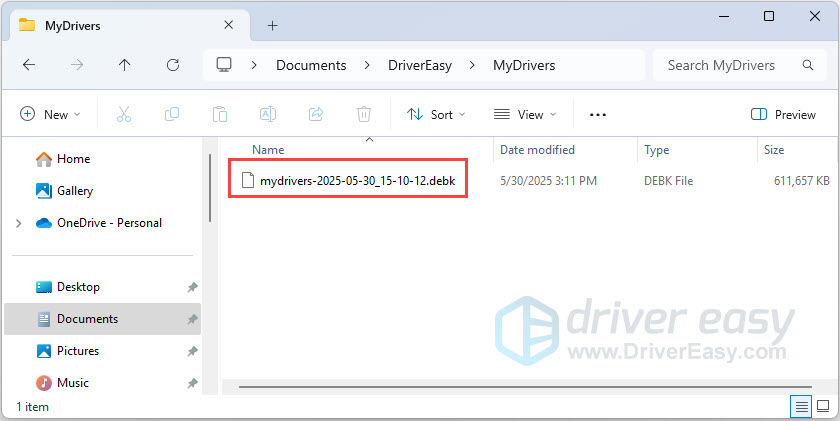Open the View layout dropdown
This screenshot has height=421, width=840.
click(x=524, y=115)
